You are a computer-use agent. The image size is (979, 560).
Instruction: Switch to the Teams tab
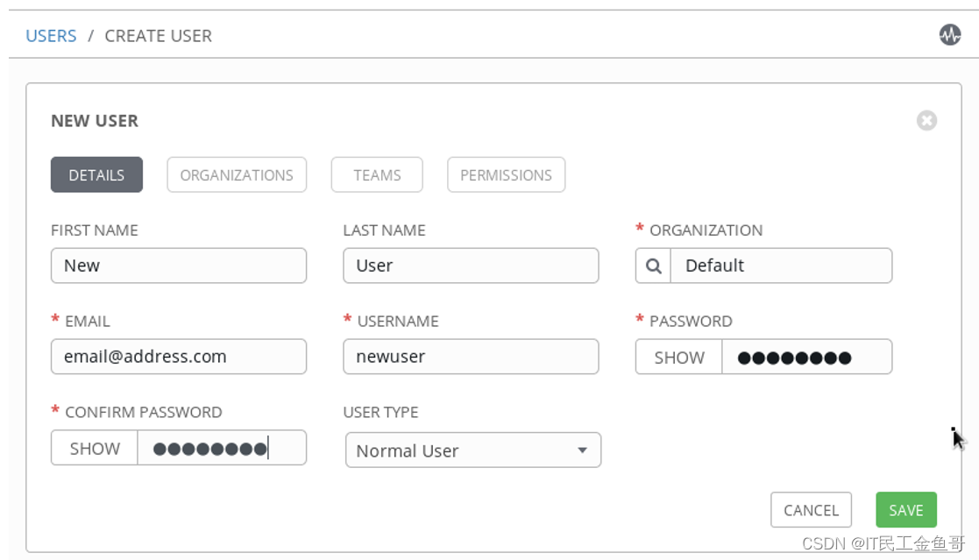point(377,174)
